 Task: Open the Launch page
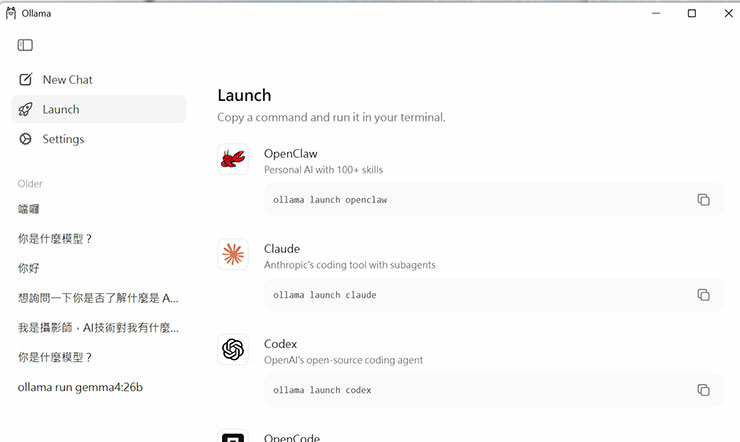click(99, 109)
